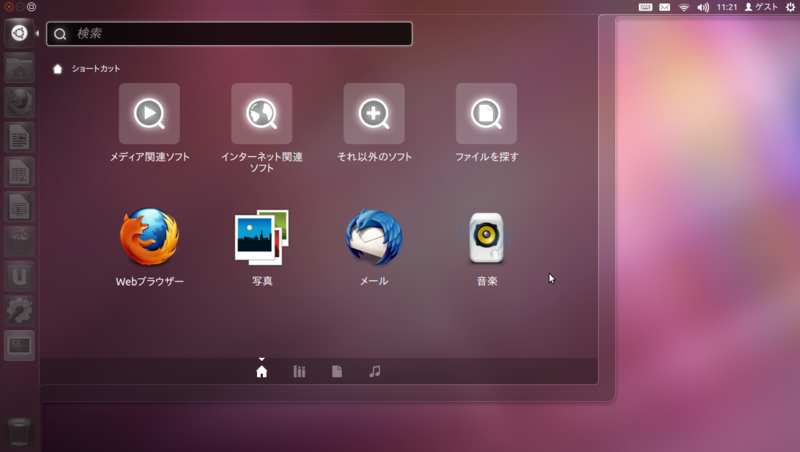Switch to the Music lens tab

[374, 371]
